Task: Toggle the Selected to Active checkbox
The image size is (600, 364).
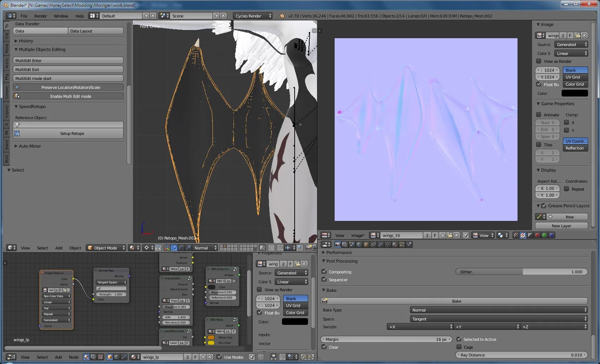Action: 459,339
